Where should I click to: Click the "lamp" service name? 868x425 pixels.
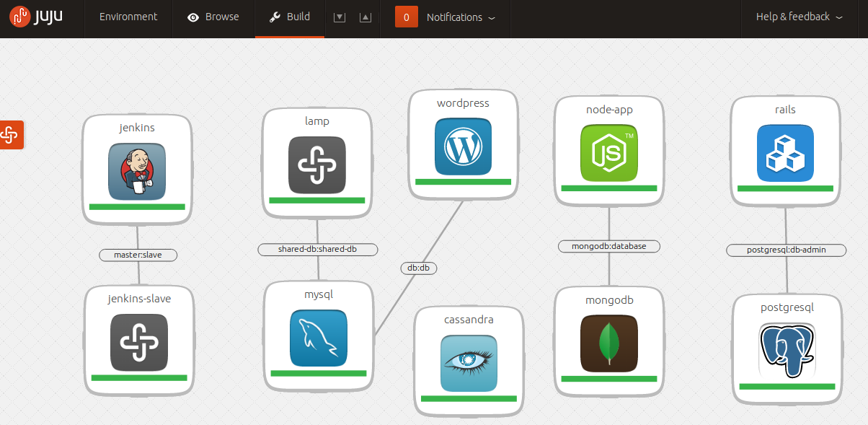(317, 121)
